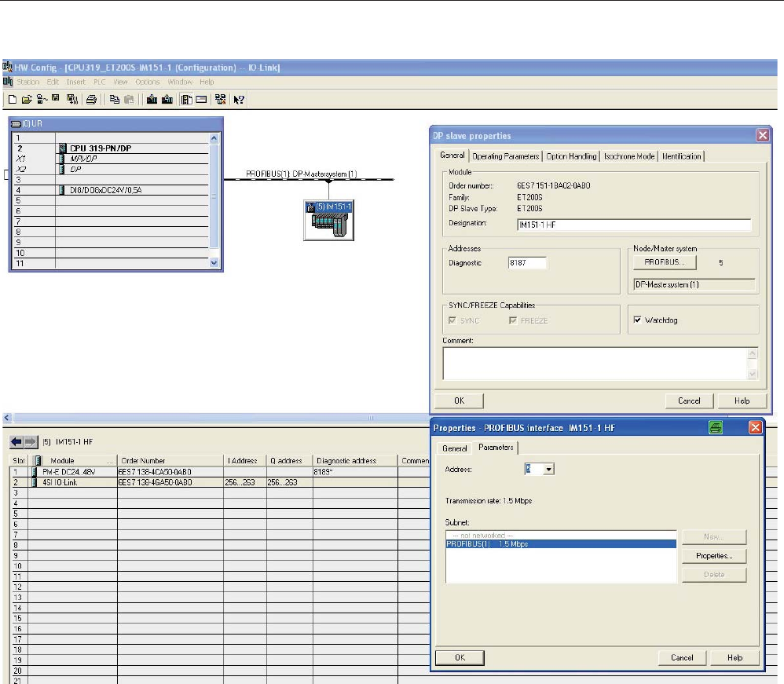Click the subnet Delete button

715,575
